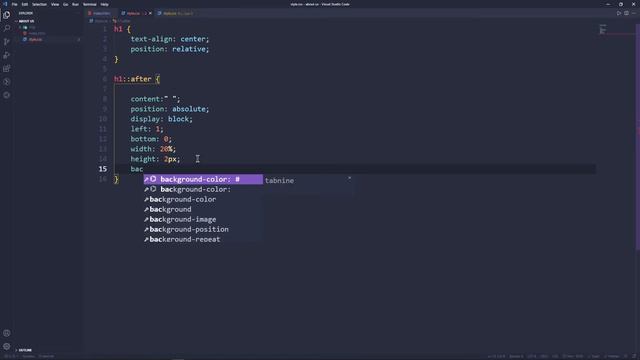Pick the 'background' property suggestion
640x360 pixels.
[x=203, y=209]
